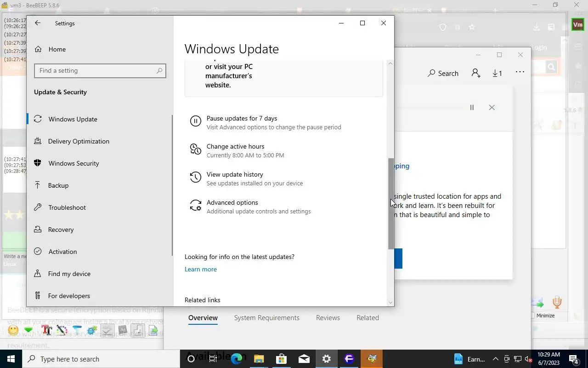This screenshot has width=588, height=368.
Task: Click the Advanced options gear-sync icon
Action: click(195, 205)
